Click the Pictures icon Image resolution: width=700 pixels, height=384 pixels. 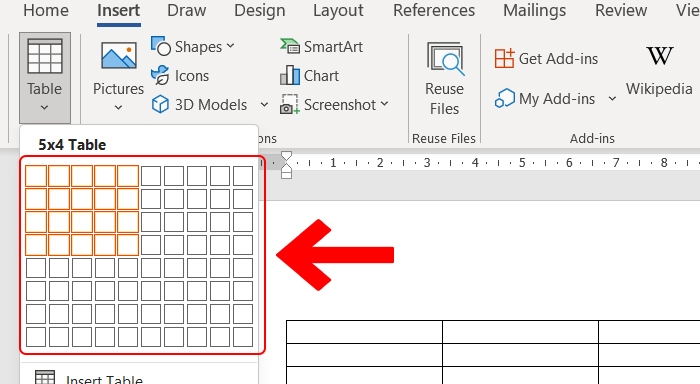119,56
